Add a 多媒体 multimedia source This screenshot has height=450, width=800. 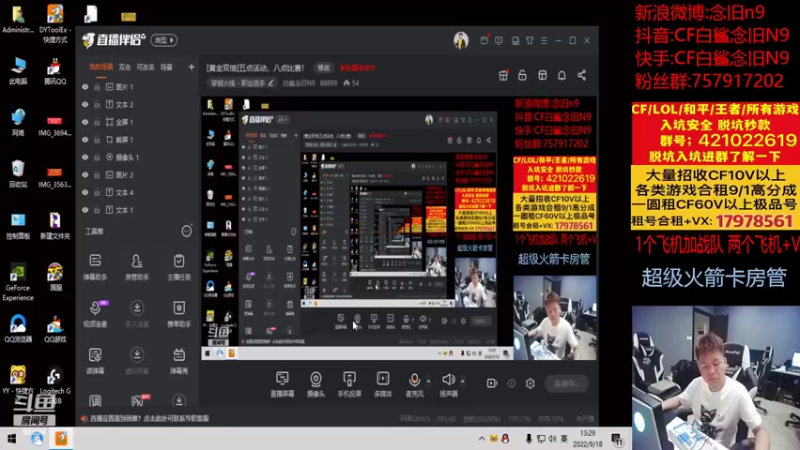383,384
